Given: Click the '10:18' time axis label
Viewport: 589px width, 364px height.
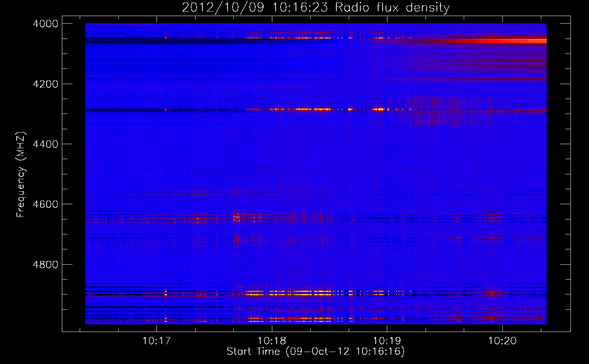Looking at the screenshot, I should coord(272,341).
